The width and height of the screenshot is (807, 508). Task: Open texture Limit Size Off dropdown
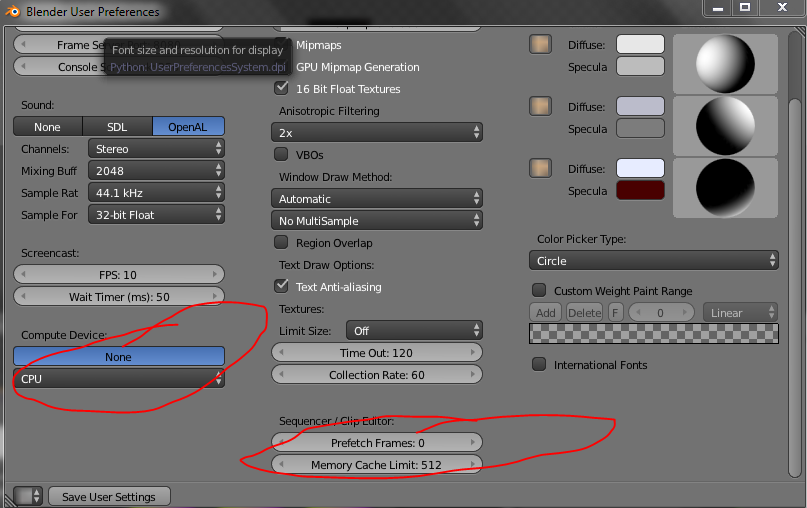(x=414, y=330)
